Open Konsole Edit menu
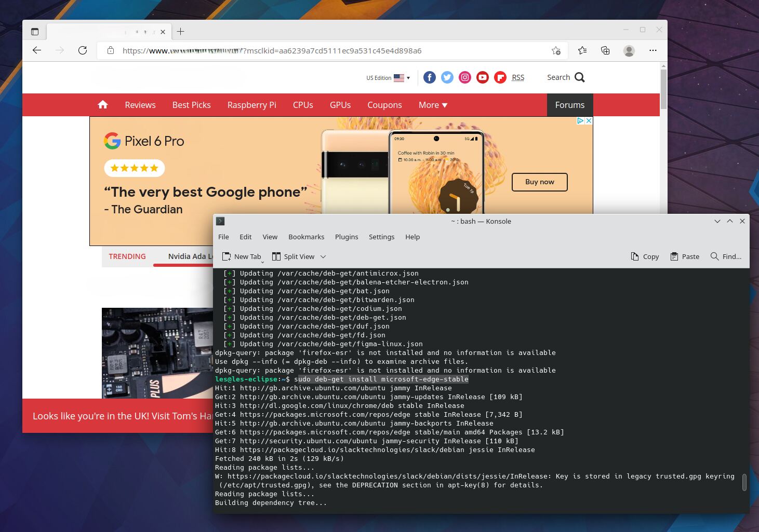 point(245,237)
